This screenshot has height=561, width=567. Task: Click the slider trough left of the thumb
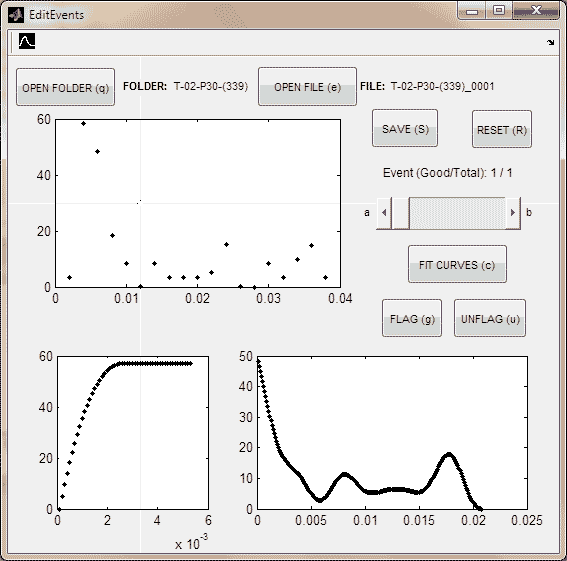400,213
